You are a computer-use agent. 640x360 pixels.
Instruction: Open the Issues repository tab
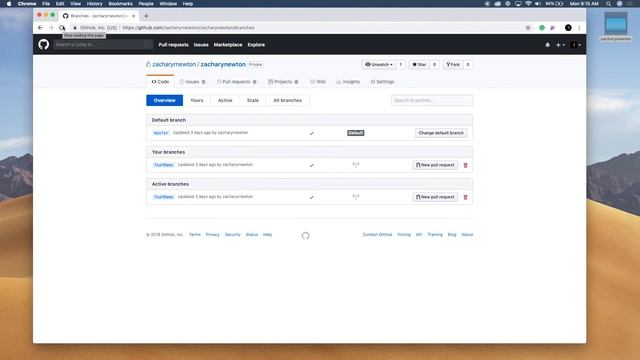pos(192,82)
